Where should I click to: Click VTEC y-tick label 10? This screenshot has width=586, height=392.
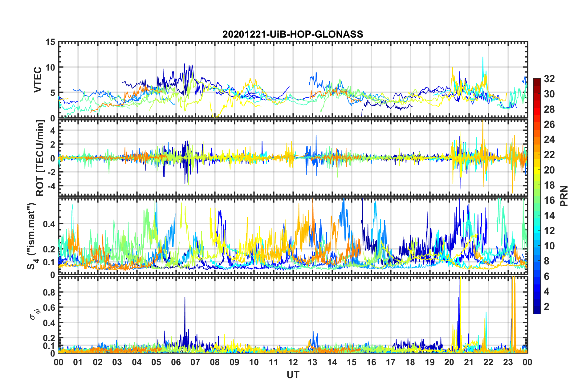point(50,67)
